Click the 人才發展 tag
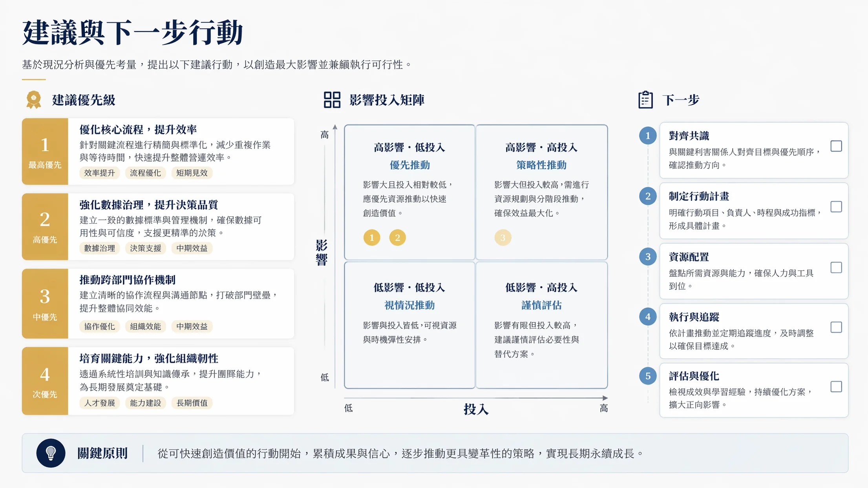This screenshot has width=868, height=488. tap(100, 403)
